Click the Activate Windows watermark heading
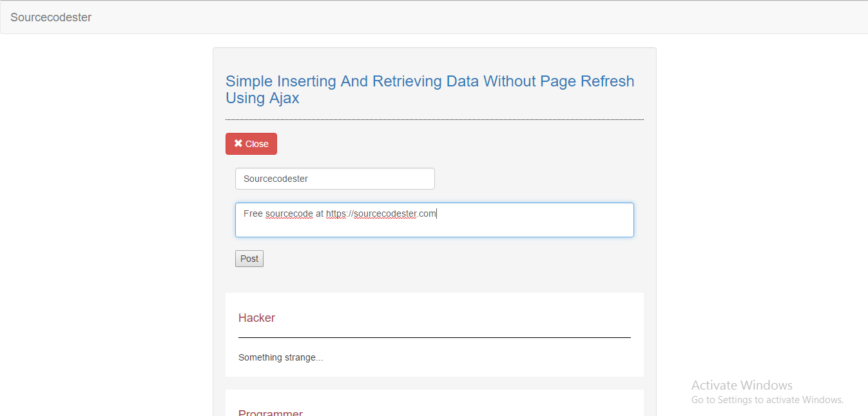 click(742, 385)
